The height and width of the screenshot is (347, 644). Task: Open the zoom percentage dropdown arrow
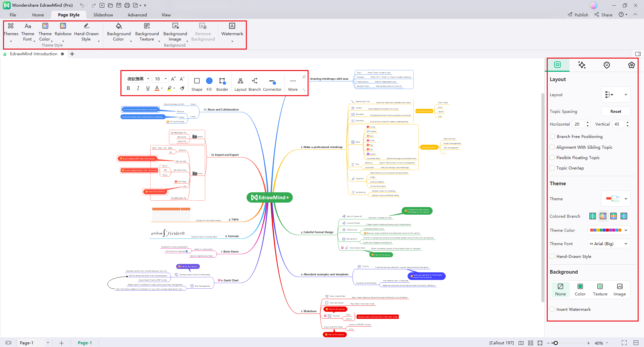(x=607, y=343)
